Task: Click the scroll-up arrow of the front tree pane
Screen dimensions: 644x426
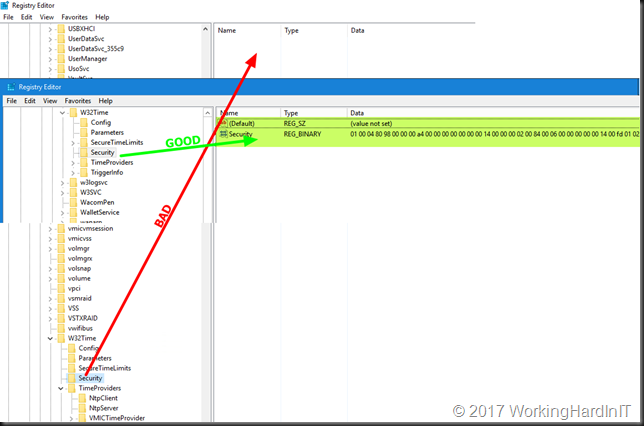Action: (x=207, y=113)
